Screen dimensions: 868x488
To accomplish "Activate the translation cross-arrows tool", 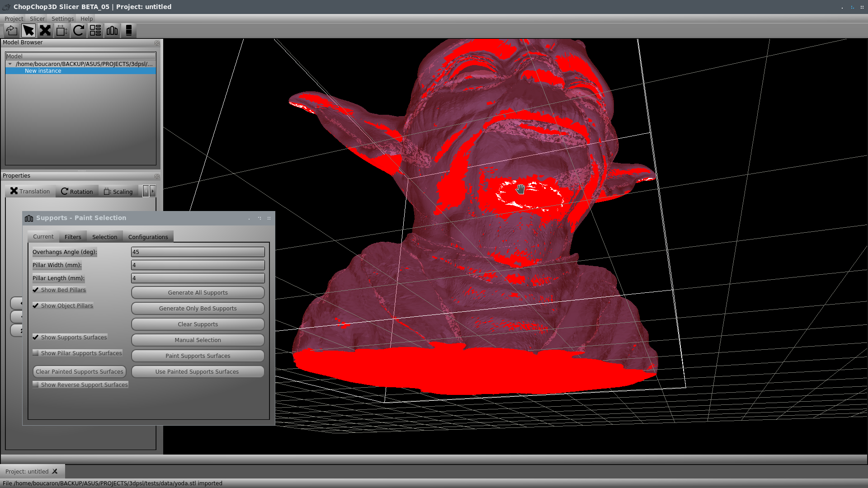I will [45, 30].
